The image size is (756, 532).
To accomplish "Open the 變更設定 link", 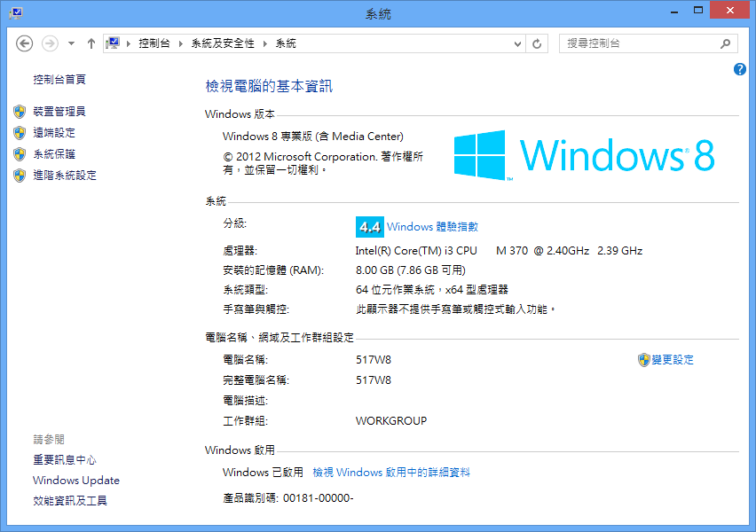I will click(672, 360).
